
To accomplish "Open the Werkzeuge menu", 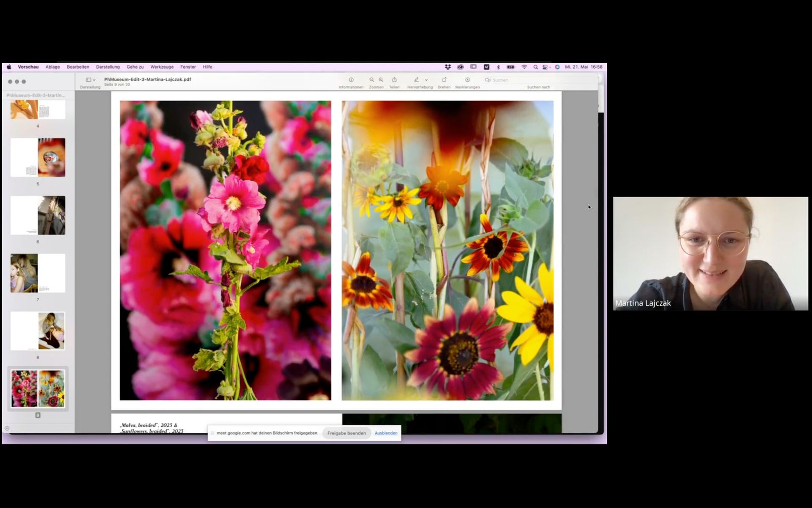I will pyautogui.click(x=162, y=67).
